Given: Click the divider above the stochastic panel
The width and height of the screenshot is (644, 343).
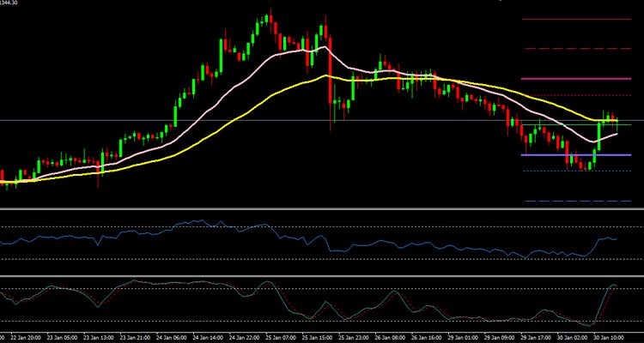Looking at the screenshot, I should click(322, 276).
